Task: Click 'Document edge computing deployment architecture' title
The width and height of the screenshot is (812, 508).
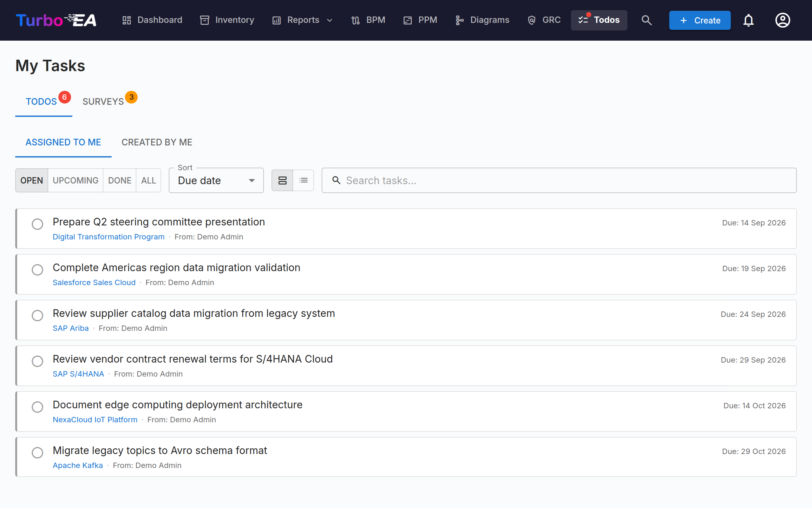Action: 178,405
